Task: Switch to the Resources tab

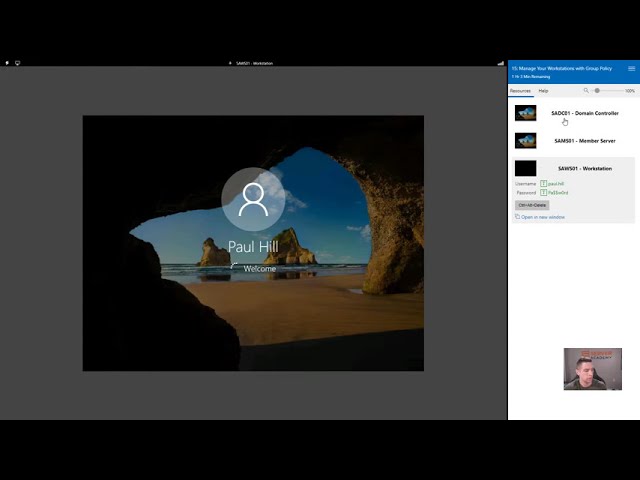Action: (520, 91)
